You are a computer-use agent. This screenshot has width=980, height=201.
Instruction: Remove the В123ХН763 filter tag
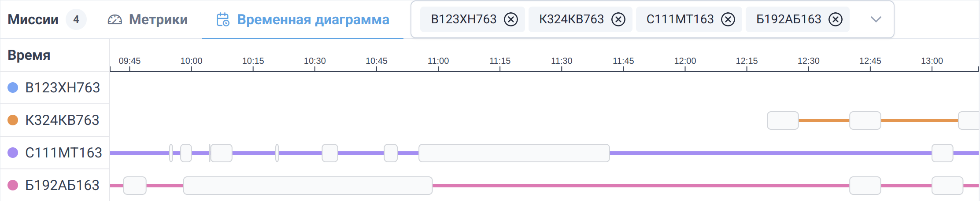[x=511, y=19]
